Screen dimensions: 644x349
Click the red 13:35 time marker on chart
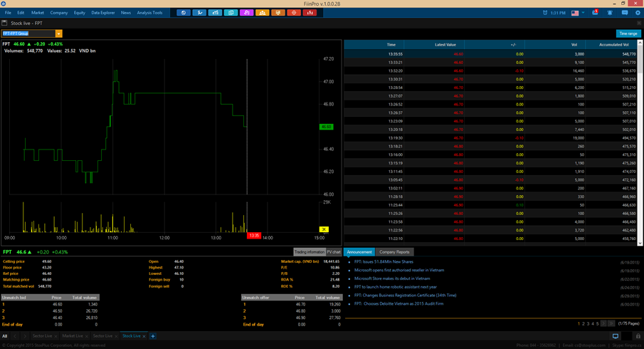click(x=254, y=236)
